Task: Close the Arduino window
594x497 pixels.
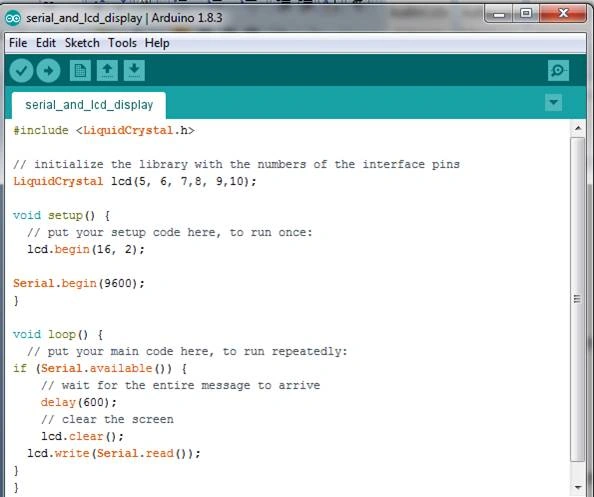Action: point(563,14)
